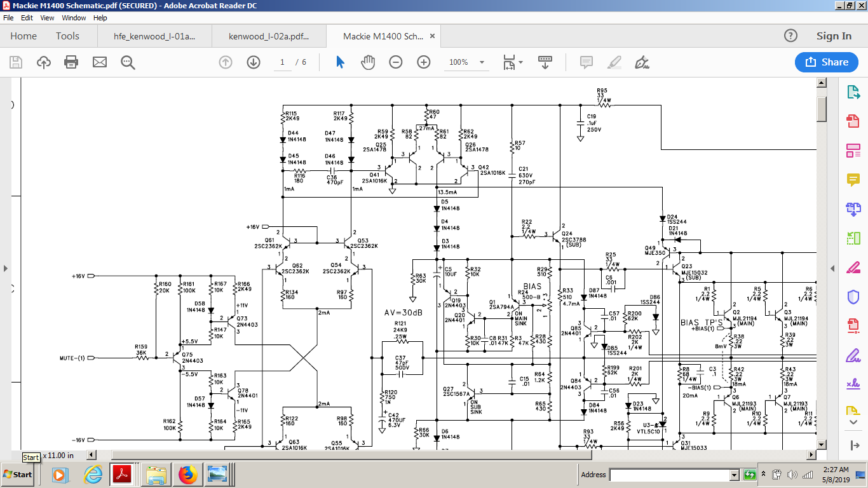The image size is (868, 488).
Task: Zoom out with minus icon
Action: click(x=396, y=62)
